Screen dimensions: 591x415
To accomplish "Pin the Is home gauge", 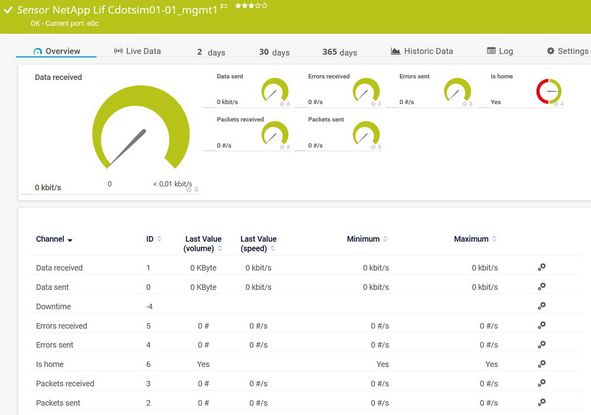I will 562,104.
